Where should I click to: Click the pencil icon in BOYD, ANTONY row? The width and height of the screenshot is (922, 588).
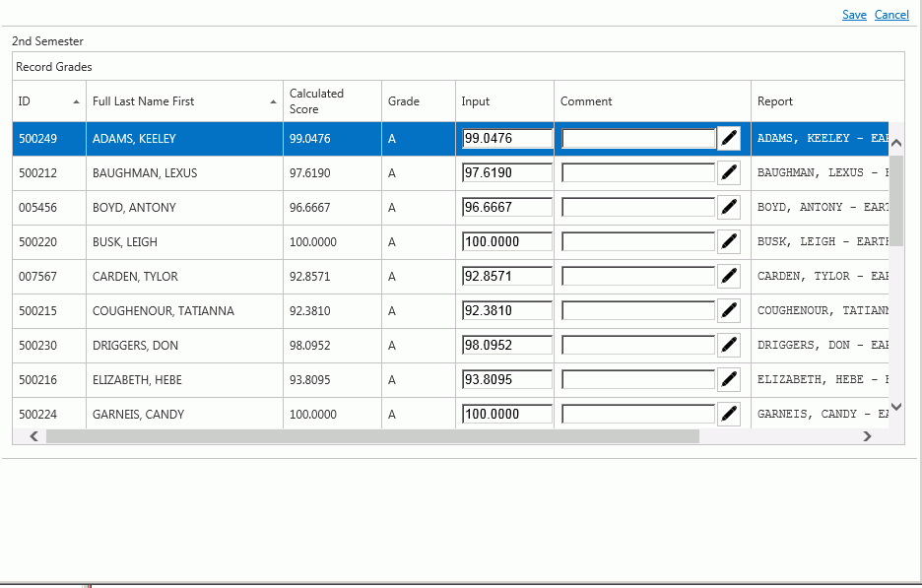[729, 208]
